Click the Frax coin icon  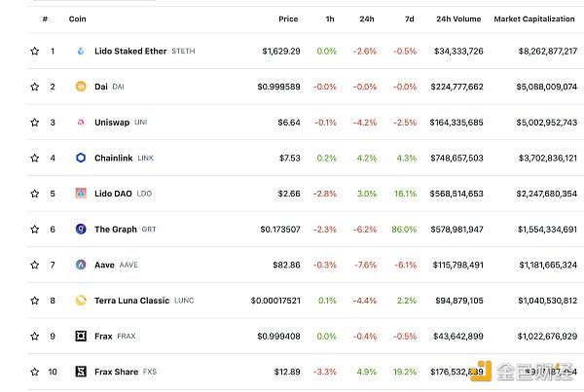tap(81, 337)
